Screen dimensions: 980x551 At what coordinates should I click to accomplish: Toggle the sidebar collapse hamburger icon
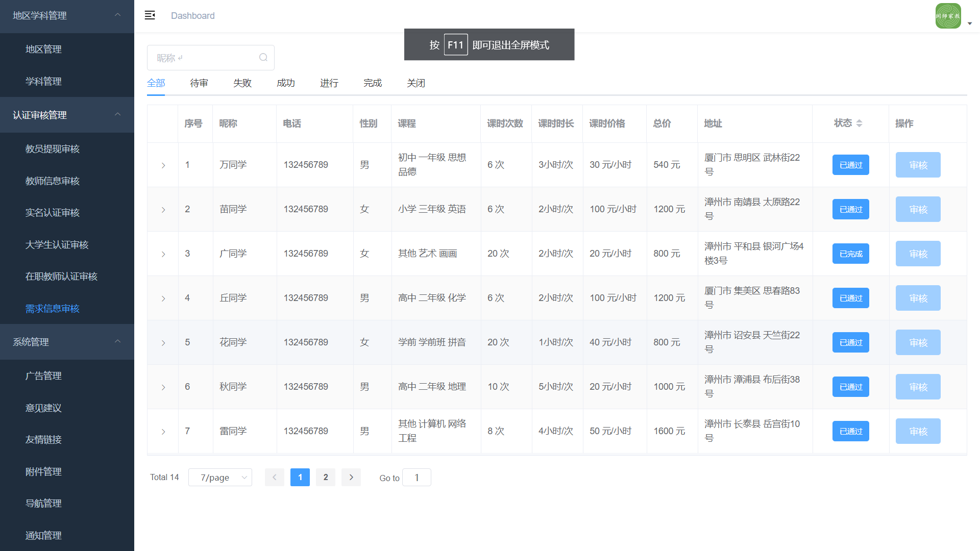[150, 15]
